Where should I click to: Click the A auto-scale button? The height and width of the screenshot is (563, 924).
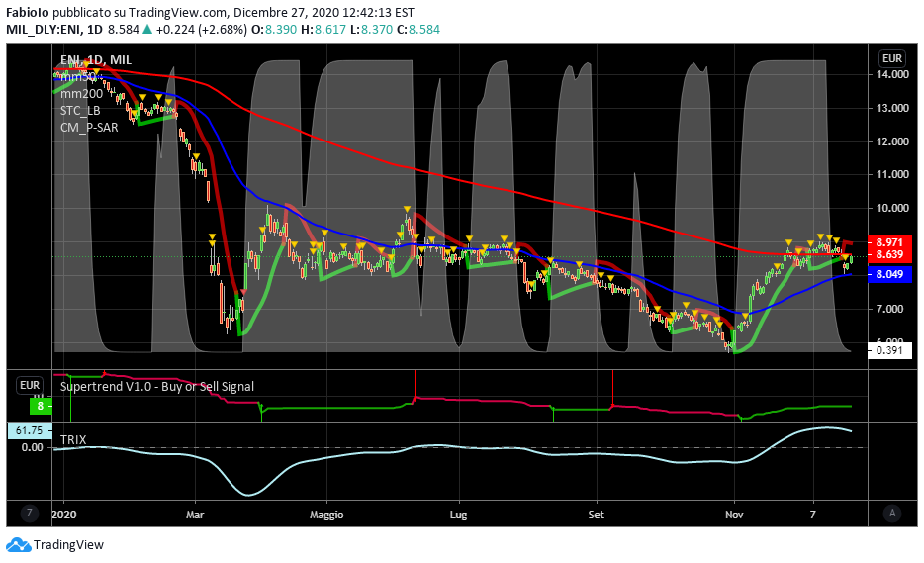(892, 513)
